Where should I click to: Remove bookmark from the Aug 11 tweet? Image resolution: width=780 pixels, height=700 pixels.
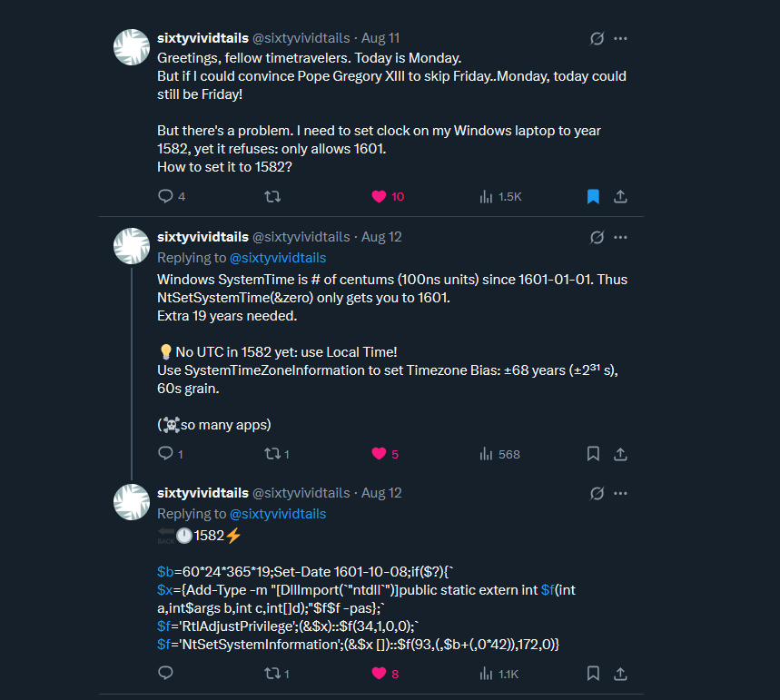pyautogui.click(x=593, y=196)
